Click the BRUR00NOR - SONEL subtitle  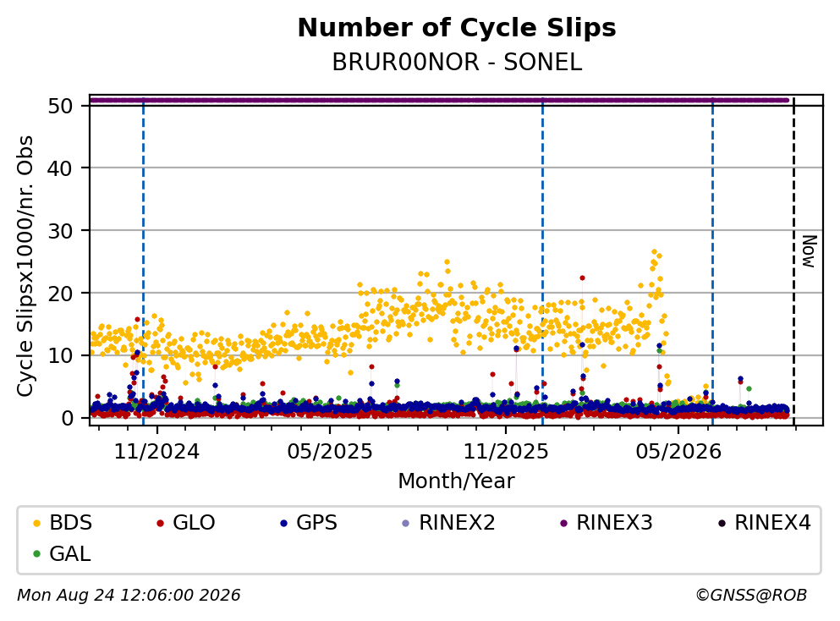pos(457,63)
